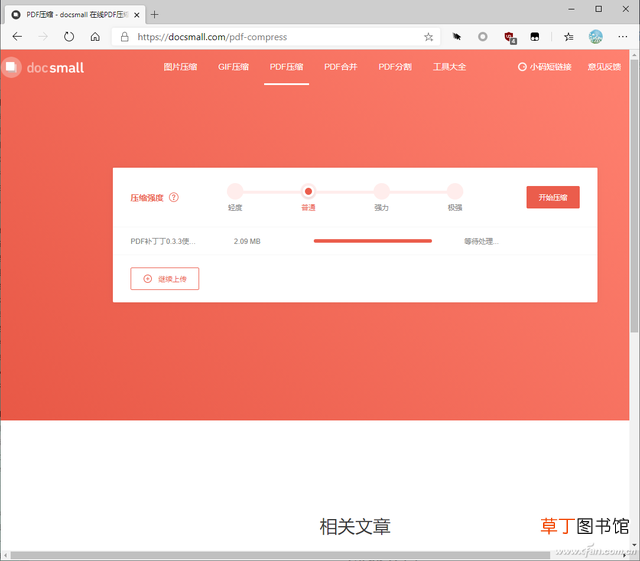Viewport: 640px width, 561px height.
Task: Select PDF压缩 navigation item
Action: click(286, 67)
